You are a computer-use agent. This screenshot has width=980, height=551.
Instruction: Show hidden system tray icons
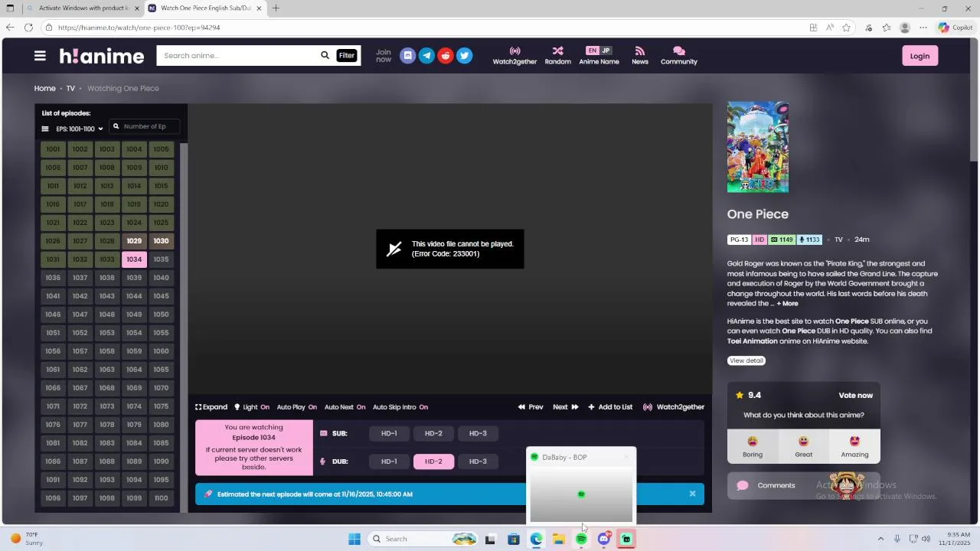pos(880,539)
